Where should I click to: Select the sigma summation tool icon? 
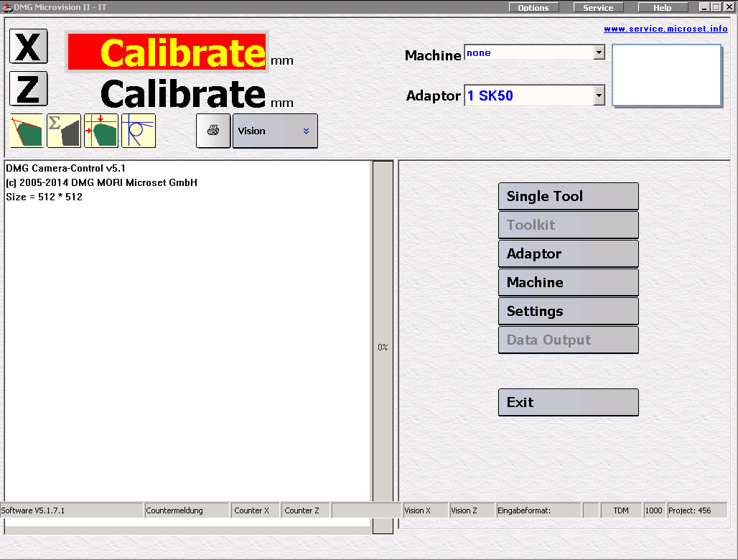click(64, 131)
